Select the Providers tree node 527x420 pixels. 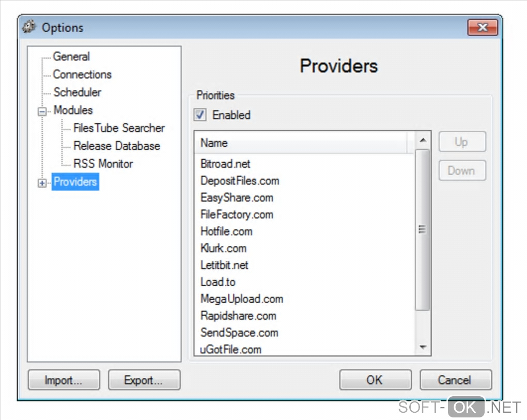point(75,182)
